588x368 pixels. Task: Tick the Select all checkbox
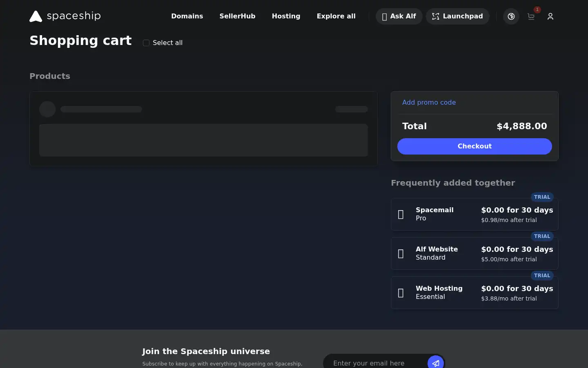pos(146,43)
